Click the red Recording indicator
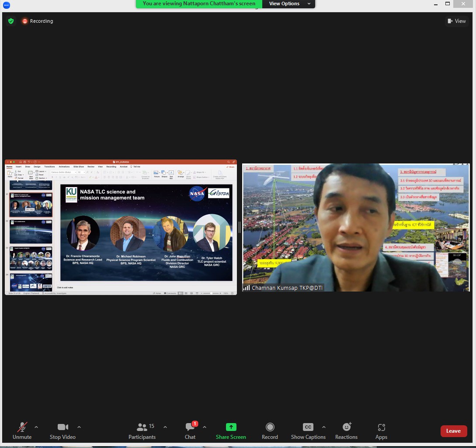Screen dimensions: 476x448 coord(38,21)
